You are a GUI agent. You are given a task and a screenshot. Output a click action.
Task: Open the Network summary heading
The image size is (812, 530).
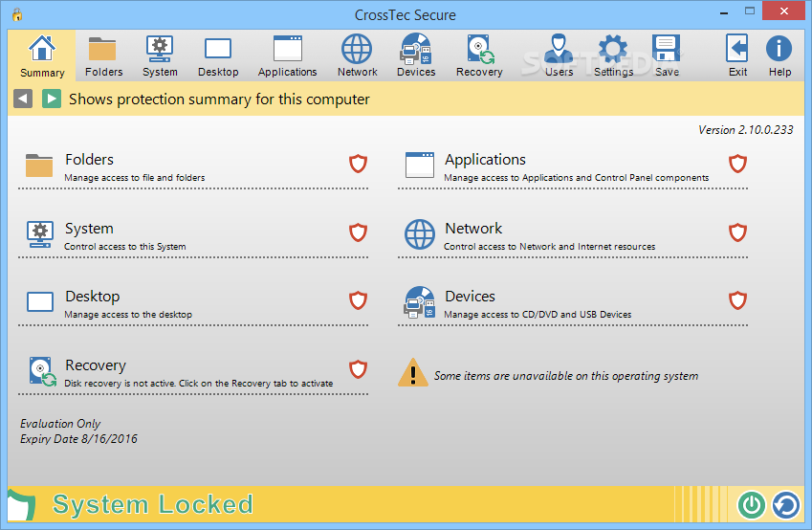(473, 229)
